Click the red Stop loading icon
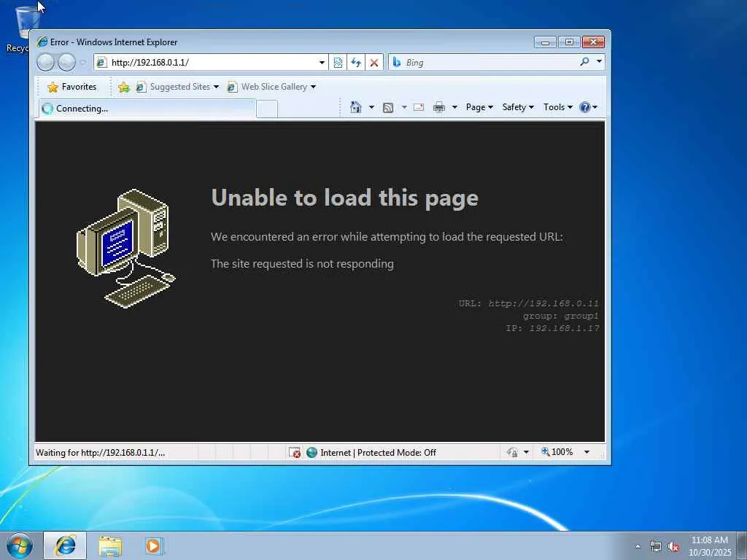The height and width of the screenshot is (560, 747). click(x=374, y=63)
